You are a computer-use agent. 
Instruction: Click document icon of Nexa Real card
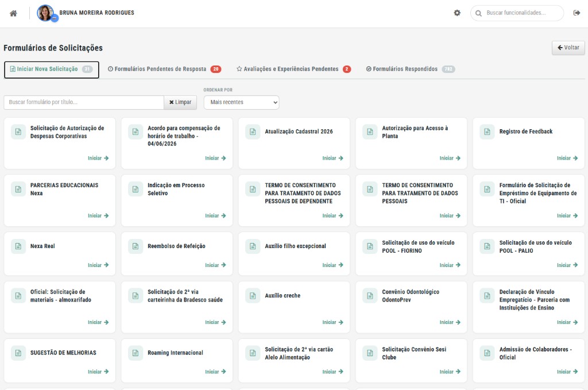pyautogui.click(x=18, y=246)
